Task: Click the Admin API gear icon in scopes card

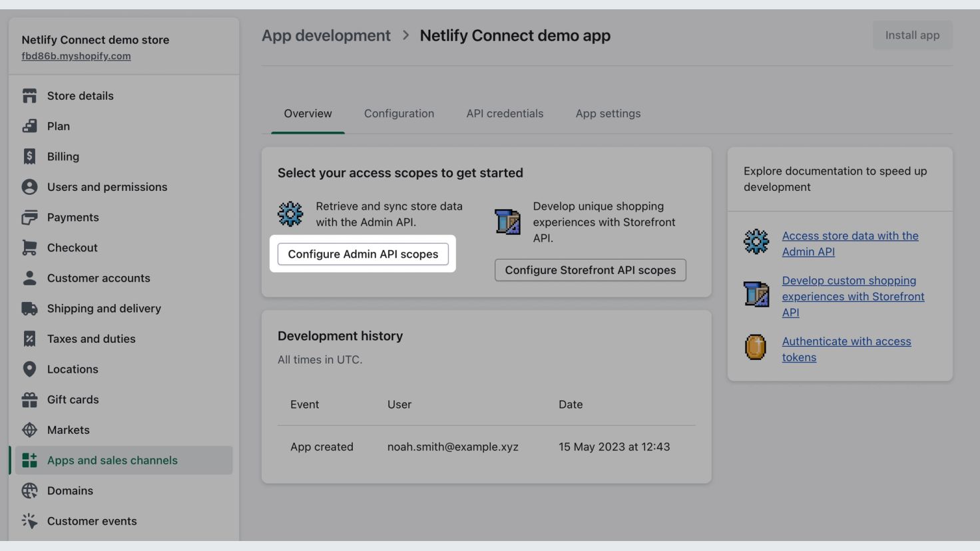Action: (x=290, y=214)
